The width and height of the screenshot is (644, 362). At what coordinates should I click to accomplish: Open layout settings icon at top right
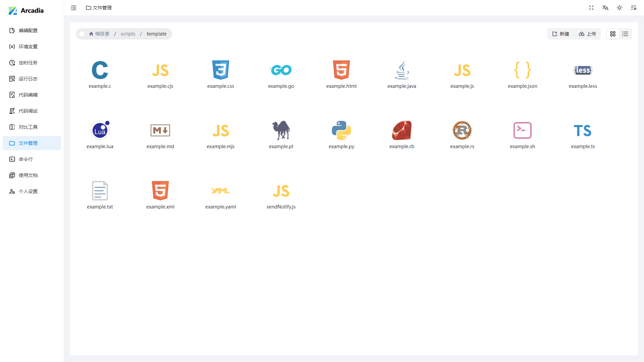click(x=634, y=8)
